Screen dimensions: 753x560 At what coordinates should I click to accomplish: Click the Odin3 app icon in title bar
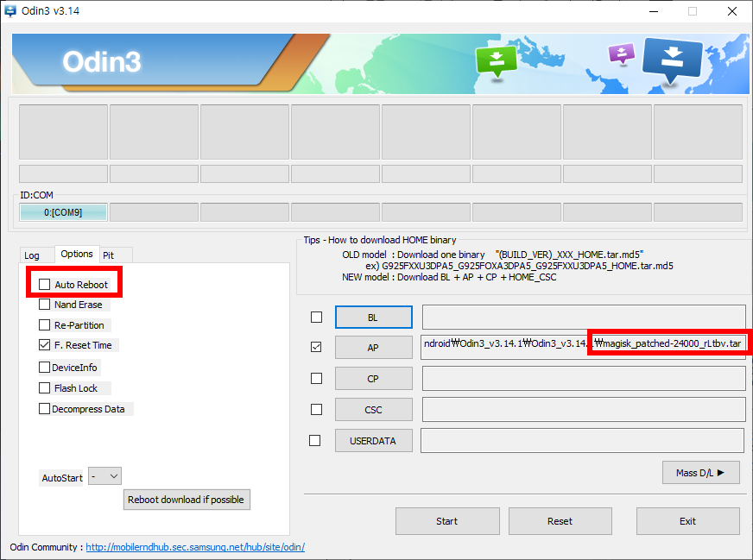click(10, 10)
